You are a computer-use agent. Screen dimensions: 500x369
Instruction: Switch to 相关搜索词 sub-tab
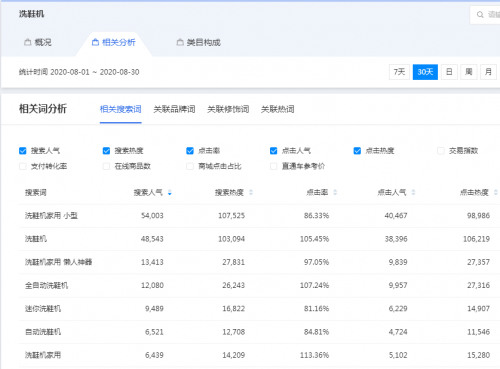coord(121,109)
